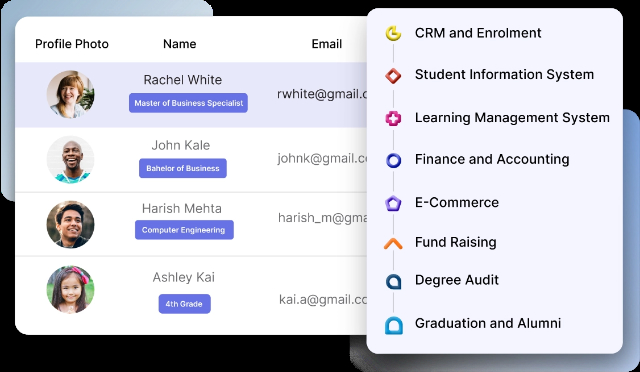Click the johnk@gmail email address
Screen dimensions: 640x372
tap(322, 158)
